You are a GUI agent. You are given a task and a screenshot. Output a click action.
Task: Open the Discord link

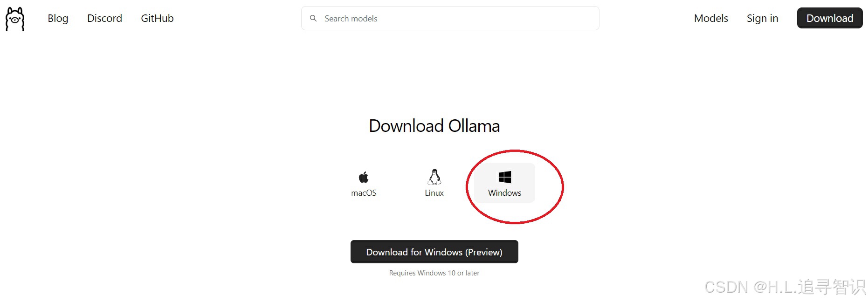coord(104,18)
